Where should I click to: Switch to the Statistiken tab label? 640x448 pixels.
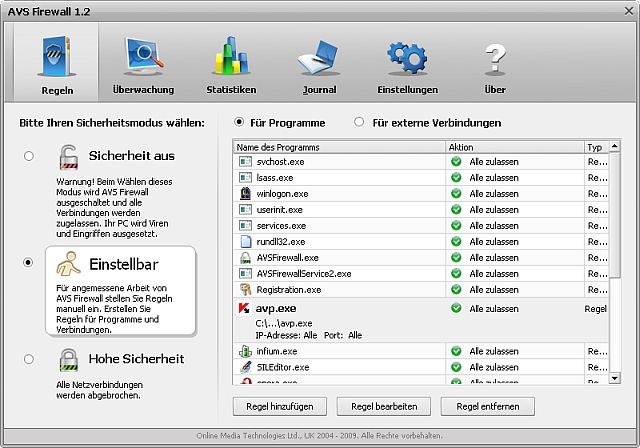pos(231,90)
